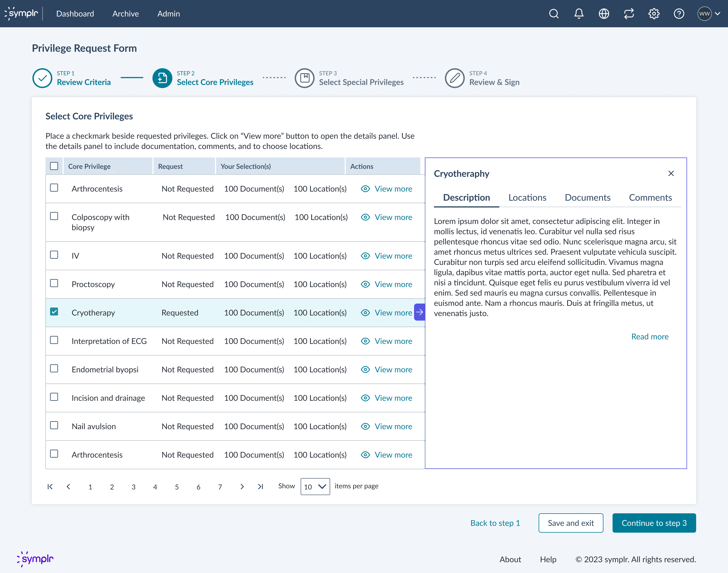The width and height of the screenshot is (728, 573).
Task: Open settings with the gear icon
Action: point(654,14)
